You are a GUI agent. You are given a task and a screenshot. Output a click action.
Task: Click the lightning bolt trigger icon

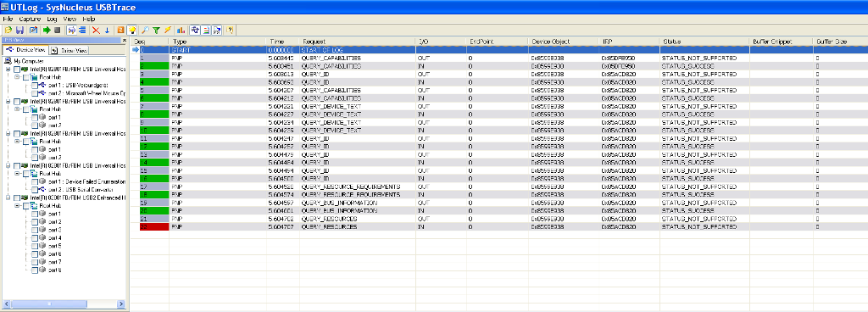[168, 30]
